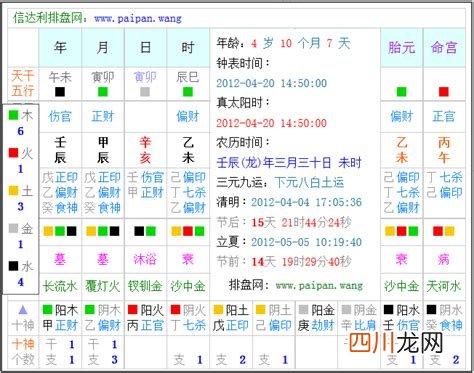
Task: Click the 下元八白土运 text
Action: (309, 182)
